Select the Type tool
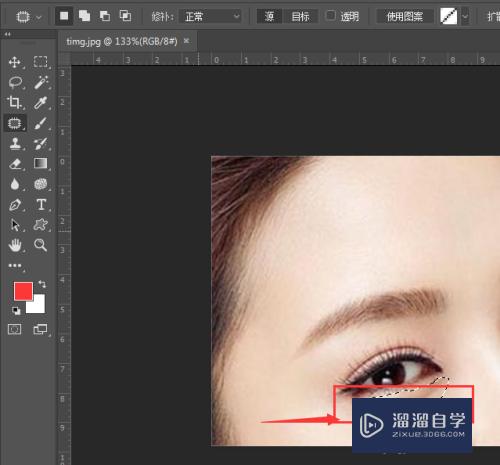The height and width of the screenshot is (465, 500). 41,204
